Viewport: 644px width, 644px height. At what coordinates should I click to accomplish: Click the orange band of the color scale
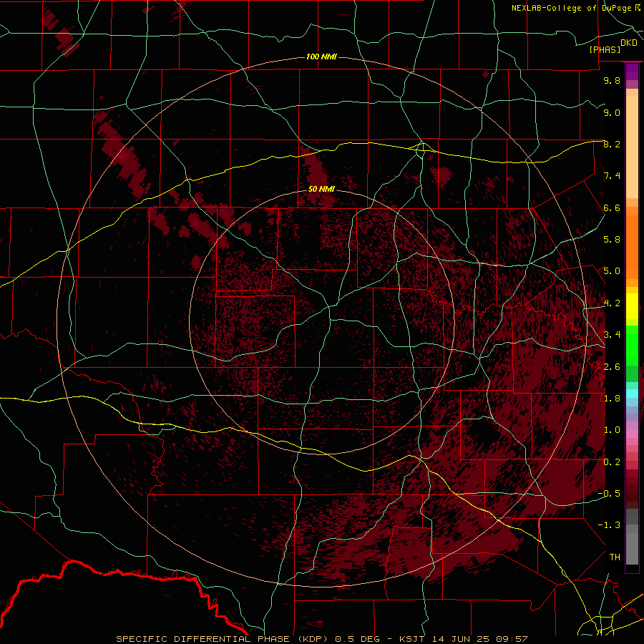(x=632, y=243)
